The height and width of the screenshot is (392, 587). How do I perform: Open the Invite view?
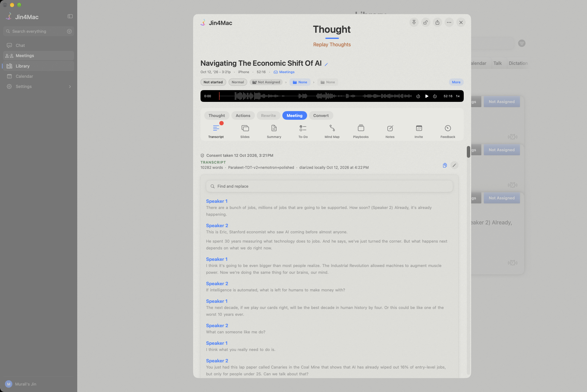coord(419,131)
